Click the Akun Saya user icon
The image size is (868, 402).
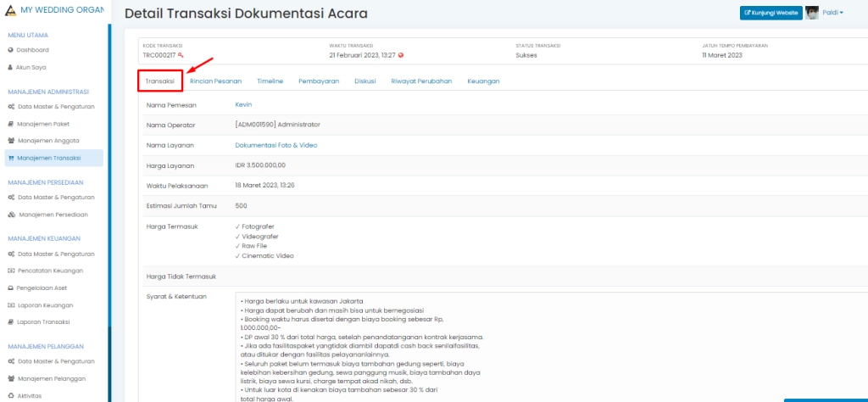coord(10,66)
